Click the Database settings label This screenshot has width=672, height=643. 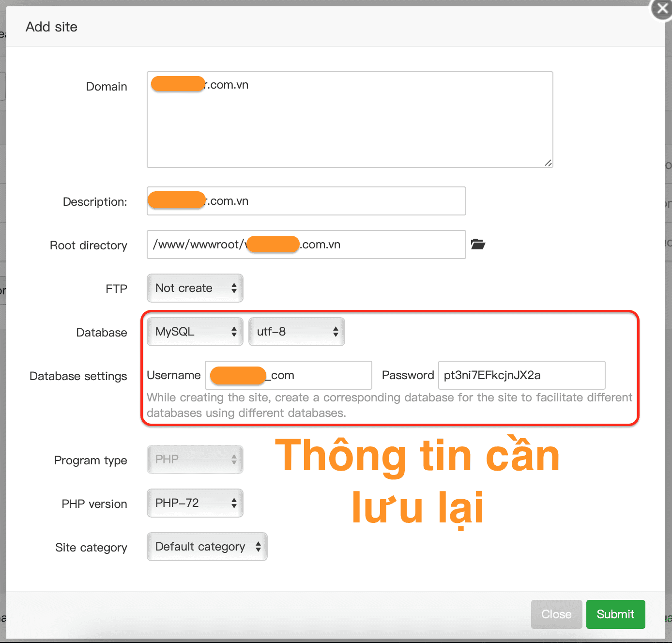78,376
